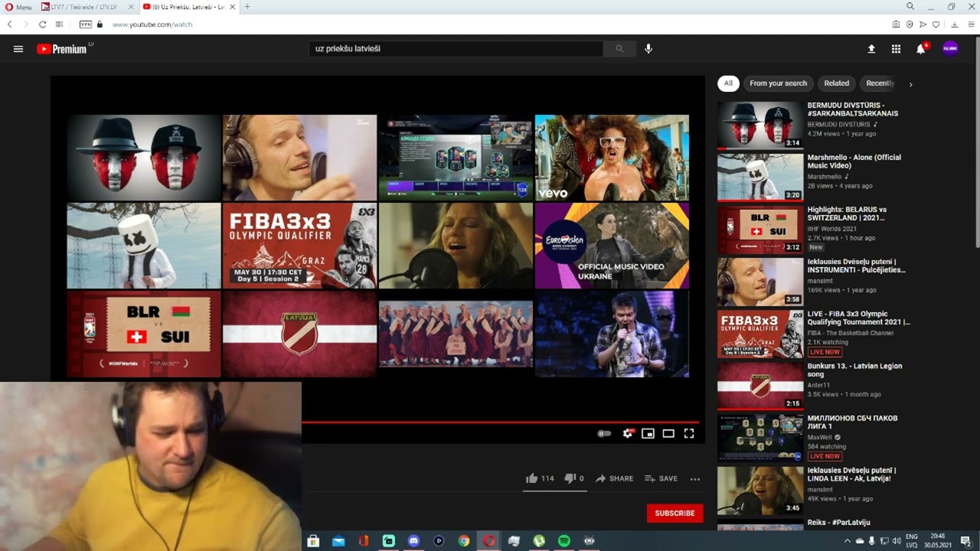Open the notifications bell
This screenshot has height=551, width=980.
921,49
